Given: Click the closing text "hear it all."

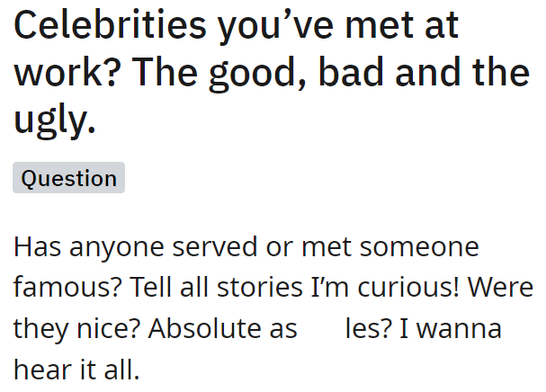Looking at the screenshot, I should click(76, 369).
